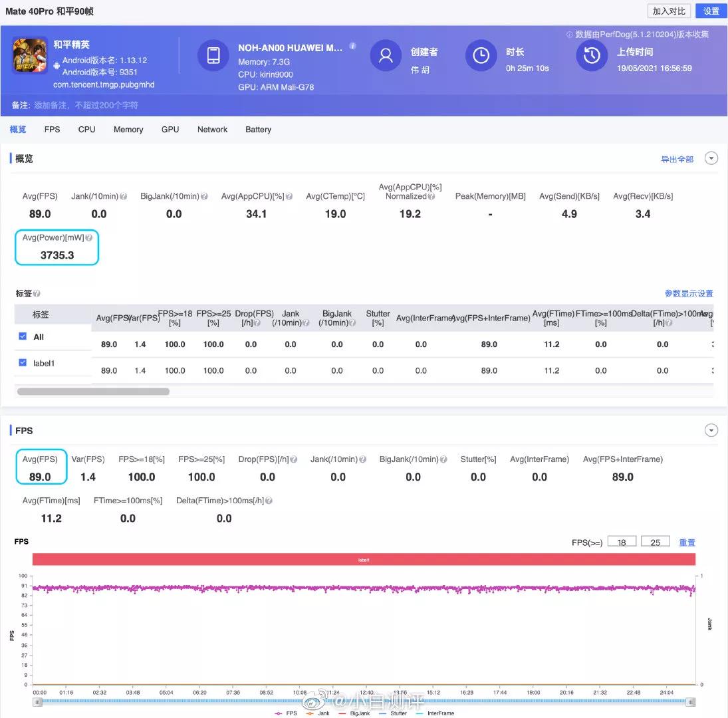The image size is (728, 718).
Task: Click help icon next to 标签 heading
Action: (x=37, y=294)
